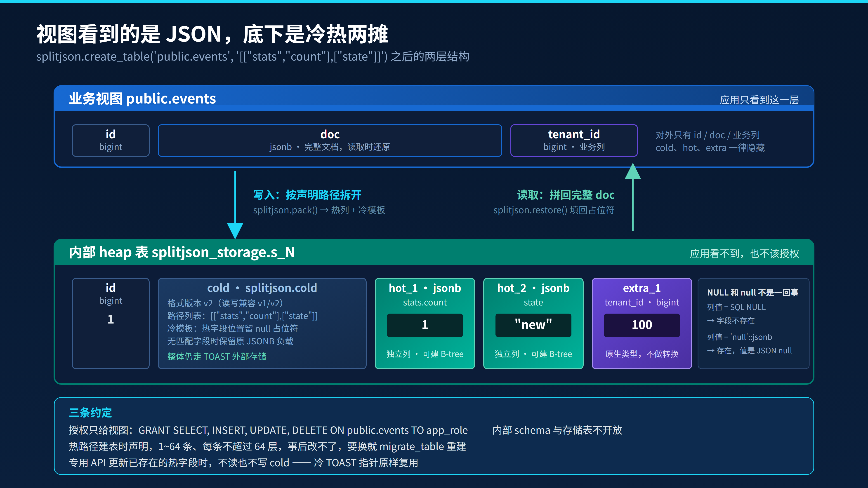868x488 pixels.
Task: Select the 路径列表 [["stats","count"],["state"]] line
Action: 242,316
